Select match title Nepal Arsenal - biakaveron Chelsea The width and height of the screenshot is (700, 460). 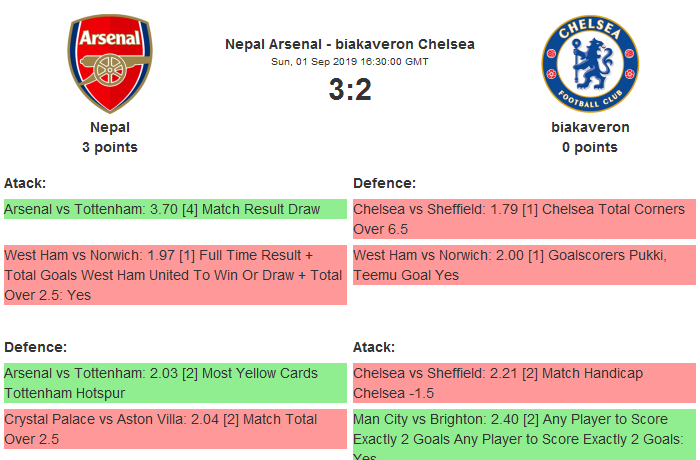[x=350, y=44]
